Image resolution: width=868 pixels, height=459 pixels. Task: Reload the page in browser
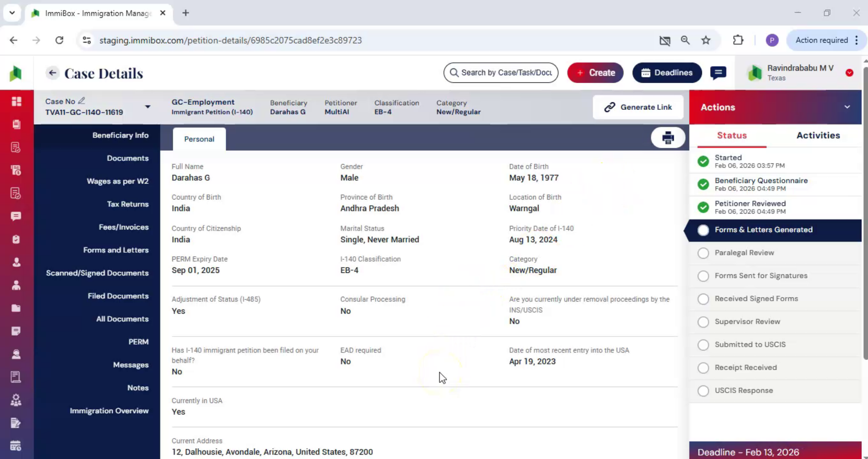(x=59, y=40)
